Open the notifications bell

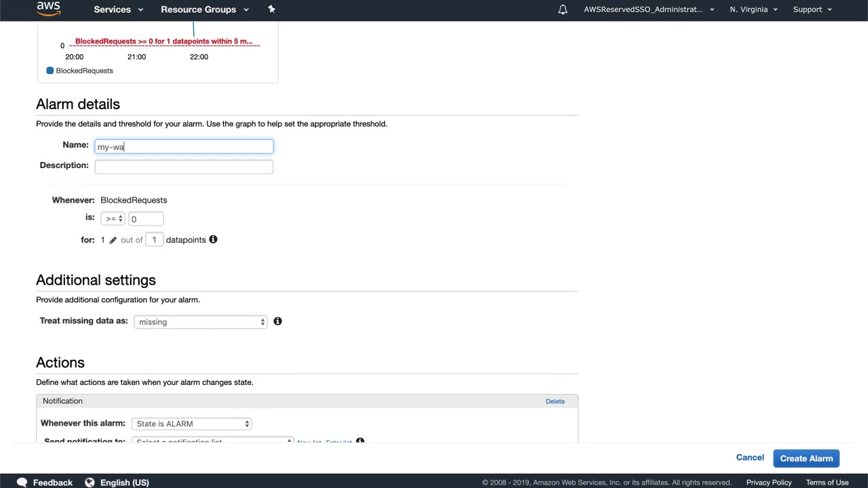(x=563, y=9)
